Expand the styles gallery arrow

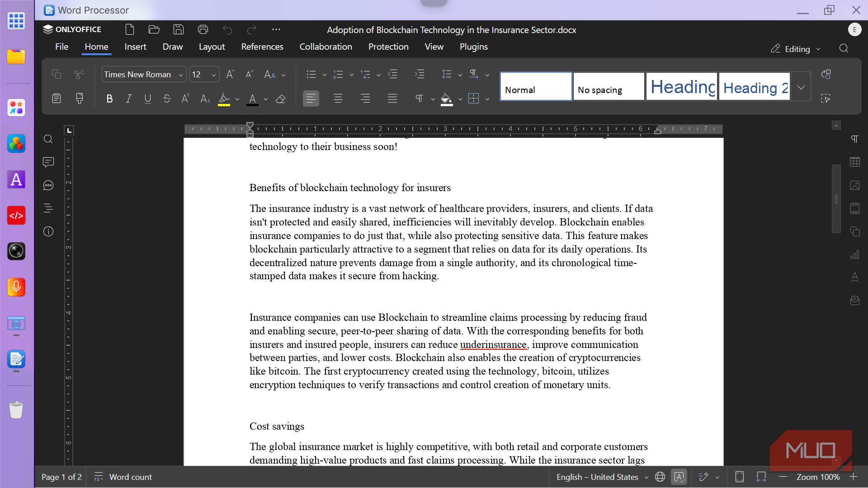coord(801,87)
